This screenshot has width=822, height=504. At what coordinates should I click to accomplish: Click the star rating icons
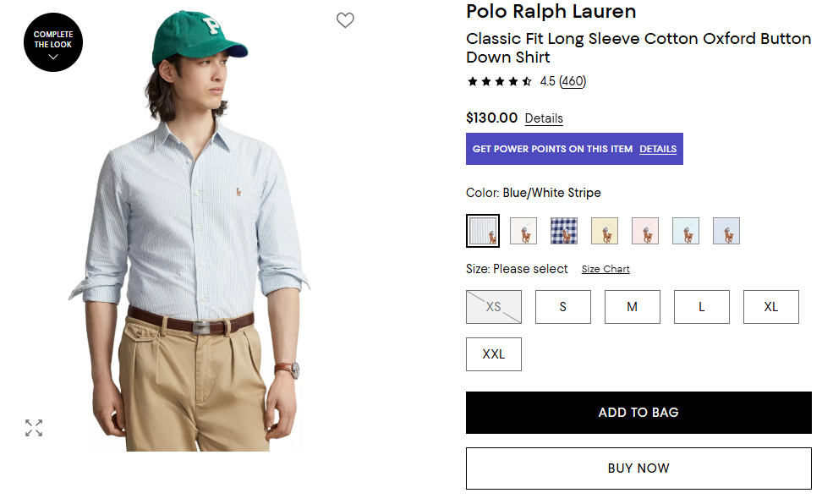(x=499, y=82)
